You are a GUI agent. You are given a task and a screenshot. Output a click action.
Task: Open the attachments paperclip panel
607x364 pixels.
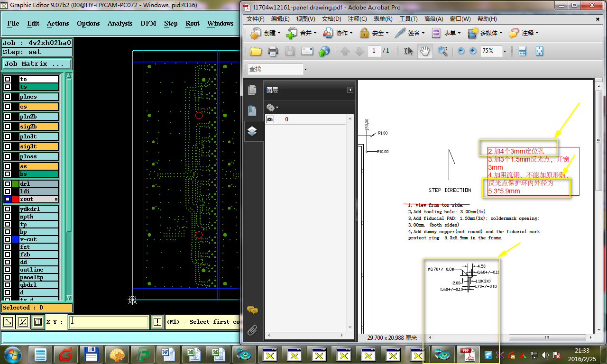pyautogui.click(x=252, y=330)
